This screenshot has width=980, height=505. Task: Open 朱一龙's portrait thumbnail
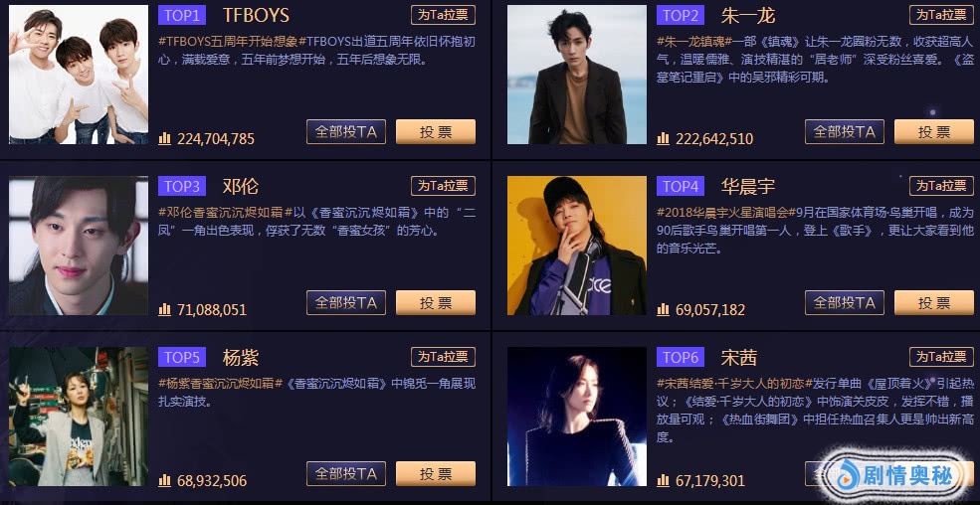tap(577, 75)
